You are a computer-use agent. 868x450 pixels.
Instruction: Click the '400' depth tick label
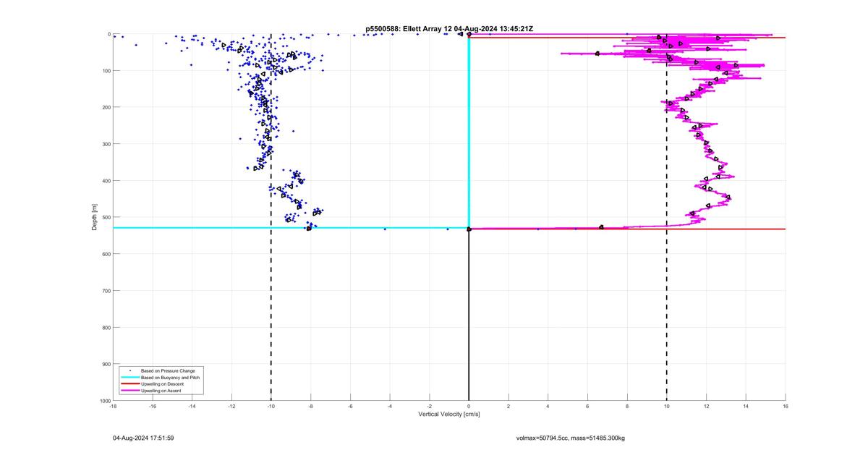[106, 181]
